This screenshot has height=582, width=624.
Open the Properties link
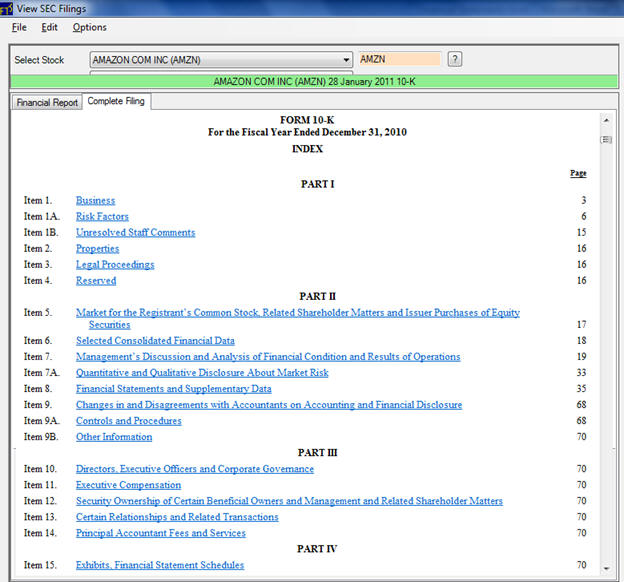[x=98, y=248]
